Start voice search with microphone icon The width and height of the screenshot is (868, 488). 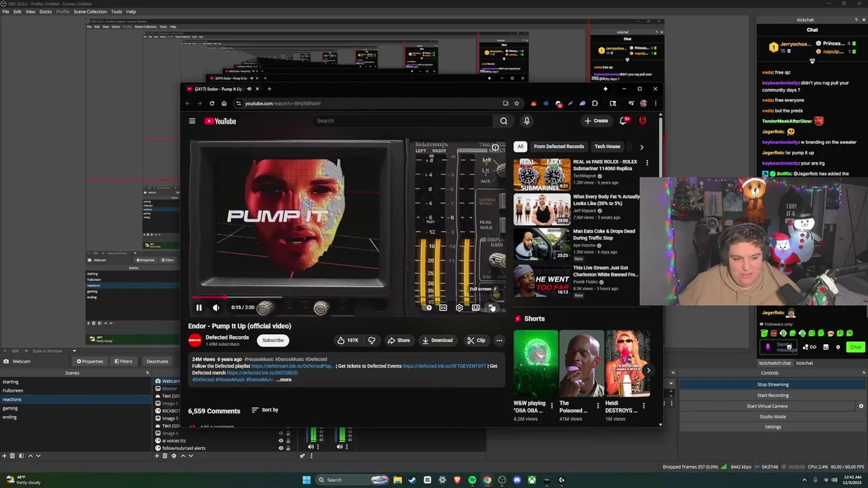click(526, 121)
